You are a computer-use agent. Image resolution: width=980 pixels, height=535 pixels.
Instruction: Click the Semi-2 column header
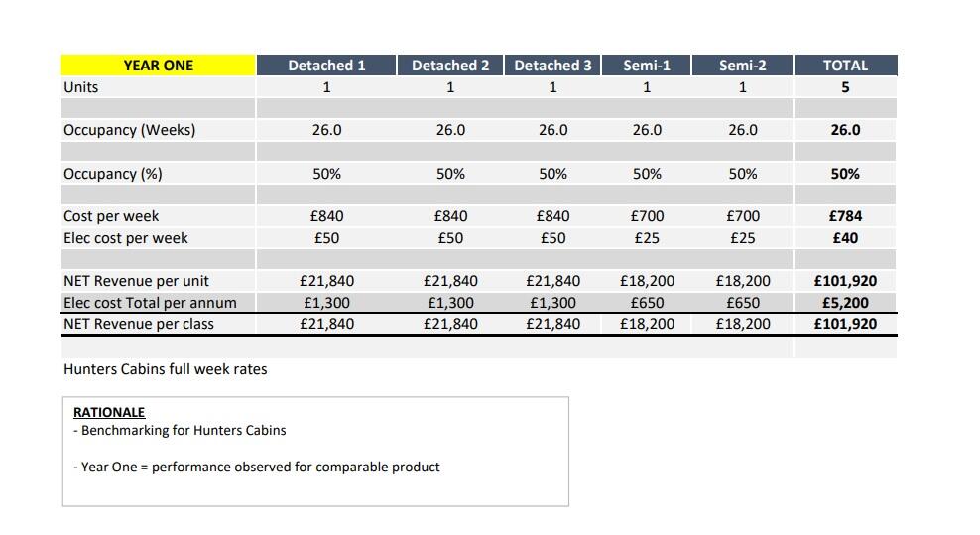[x=742, y=66]
